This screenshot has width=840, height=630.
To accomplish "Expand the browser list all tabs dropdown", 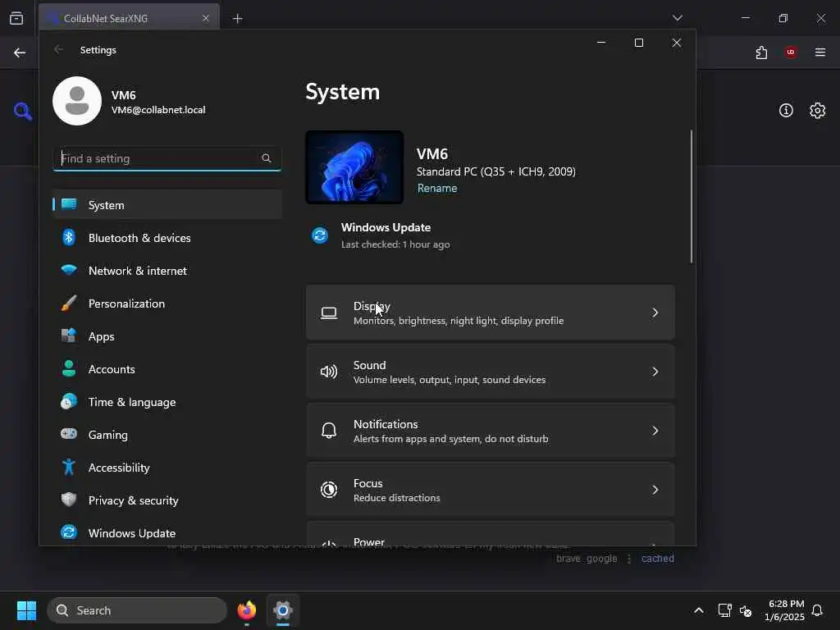I will pos(677,18).
